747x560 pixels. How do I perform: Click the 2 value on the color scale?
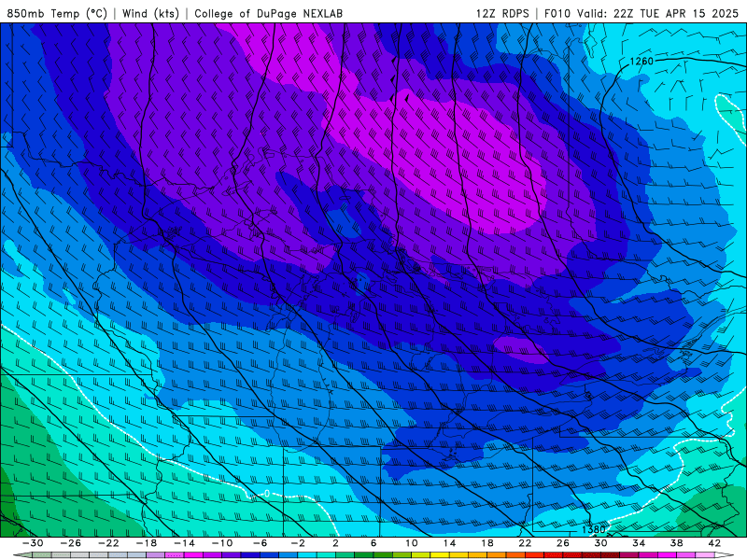tap(336, 543)
